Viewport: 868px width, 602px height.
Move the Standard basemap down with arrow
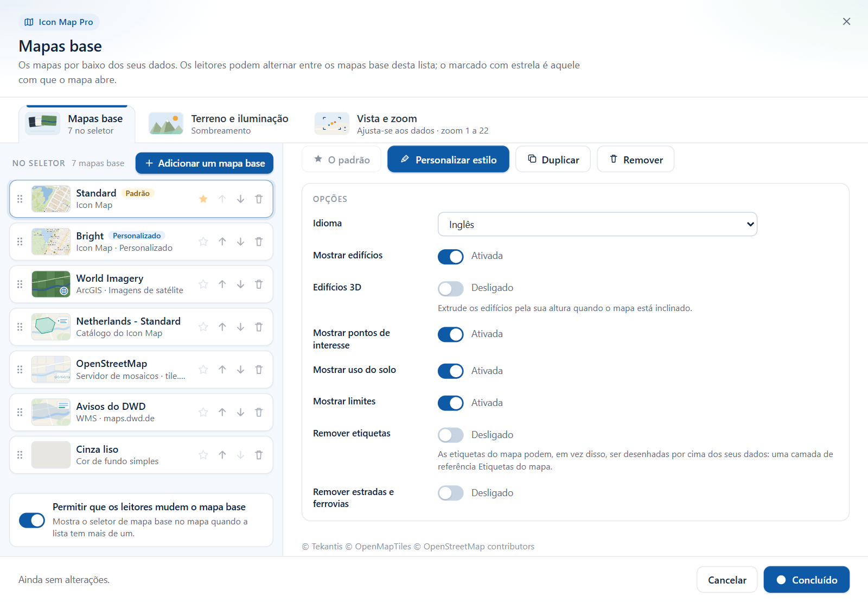tap(240, 199)
